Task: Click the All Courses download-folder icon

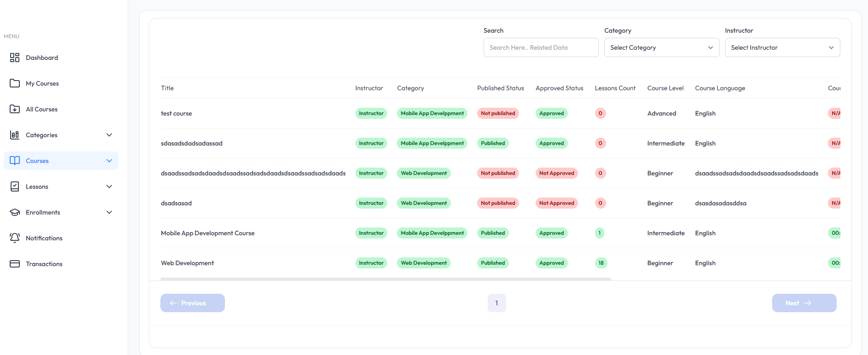Action: click(x=15, y=109)
